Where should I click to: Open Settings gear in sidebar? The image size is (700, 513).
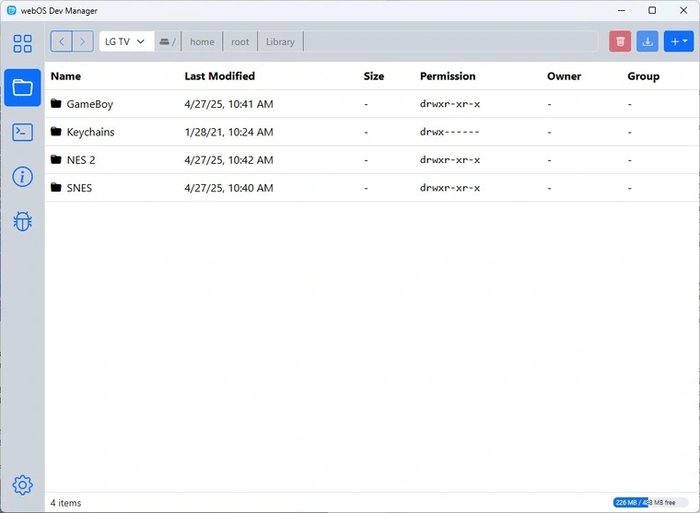pyautogui.click(x=22, y=485)
